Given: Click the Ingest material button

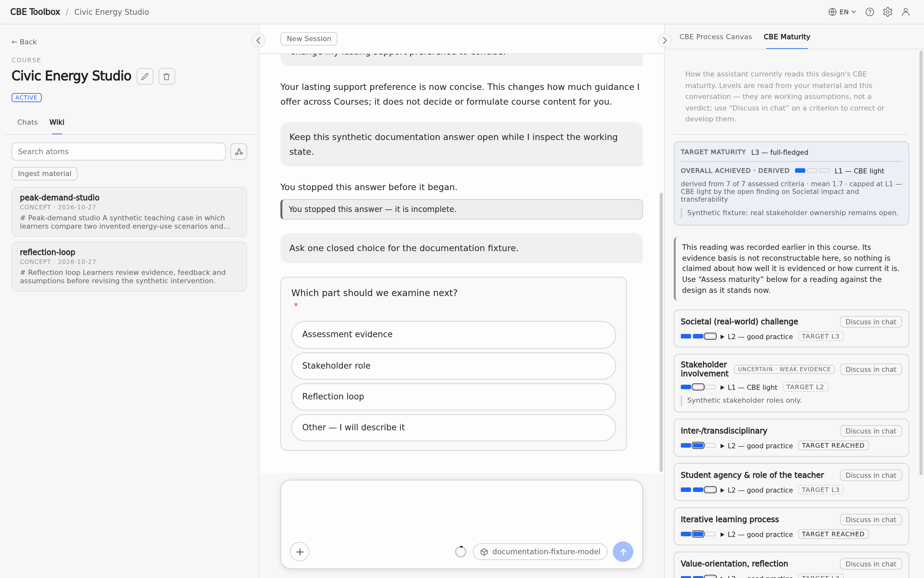Looking at the screenshot, I should [x=44, y=173].
